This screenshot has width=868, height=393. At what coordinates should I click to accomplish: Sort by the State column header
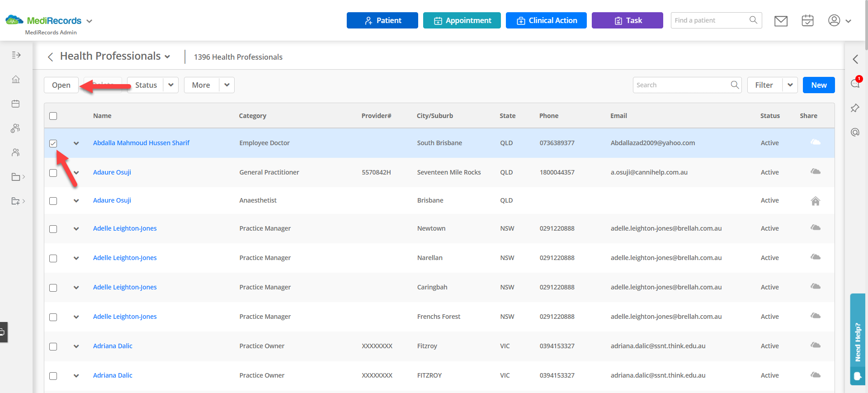coord(508,116)
